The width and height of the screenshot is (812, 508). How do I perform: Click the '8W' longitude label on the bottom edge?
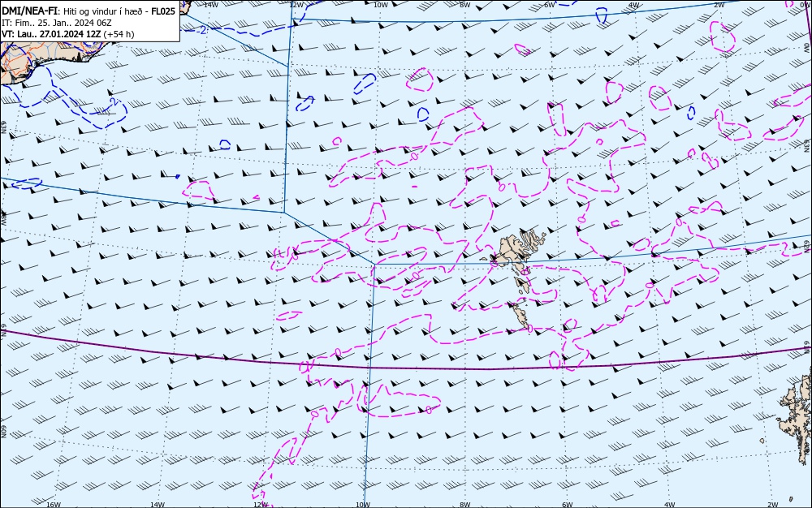pos(465,505)
